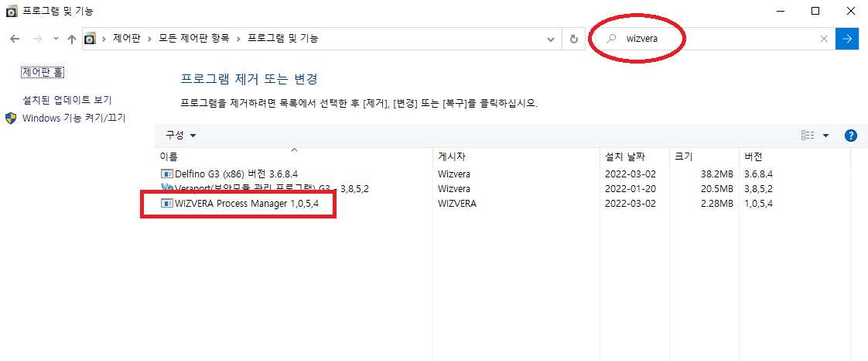
Task: Click version 3.6.8.4 cell
Action: tap(758, 174)
